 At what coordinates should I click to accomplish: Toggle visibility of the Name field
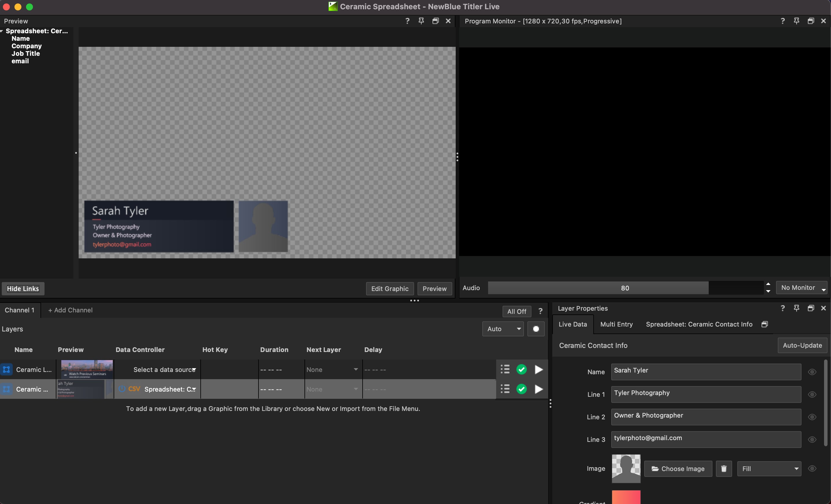click(812, 372)
